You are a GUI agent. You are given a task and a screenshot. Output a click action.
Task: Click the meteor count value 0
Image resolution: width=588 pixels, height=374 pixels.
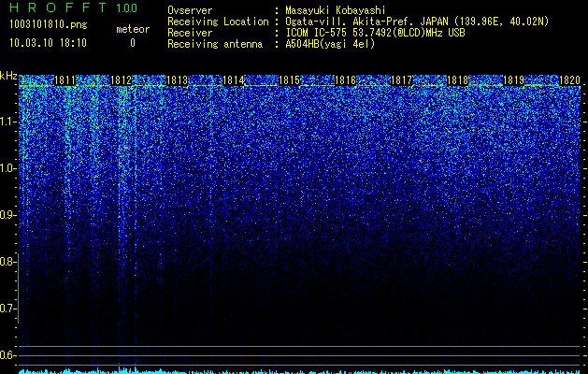(x=133, y=43)
